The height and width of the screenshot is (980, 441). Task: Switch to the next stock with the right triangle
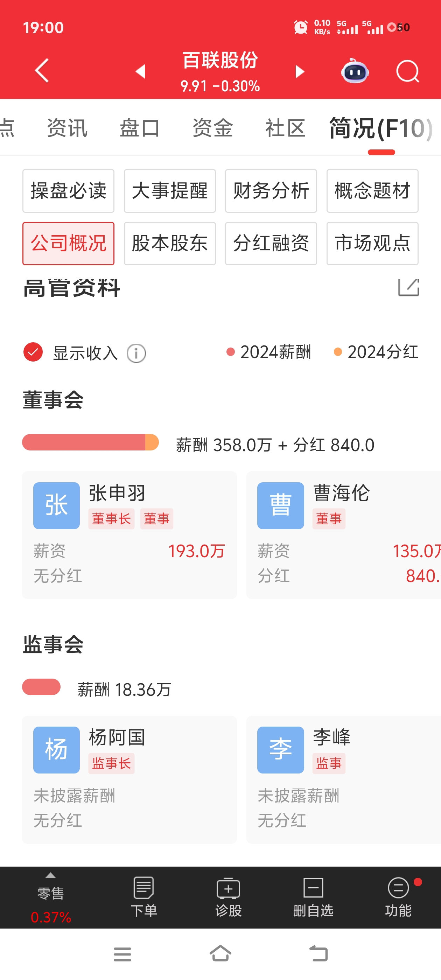pyautogui.click(x=300, y=71)
